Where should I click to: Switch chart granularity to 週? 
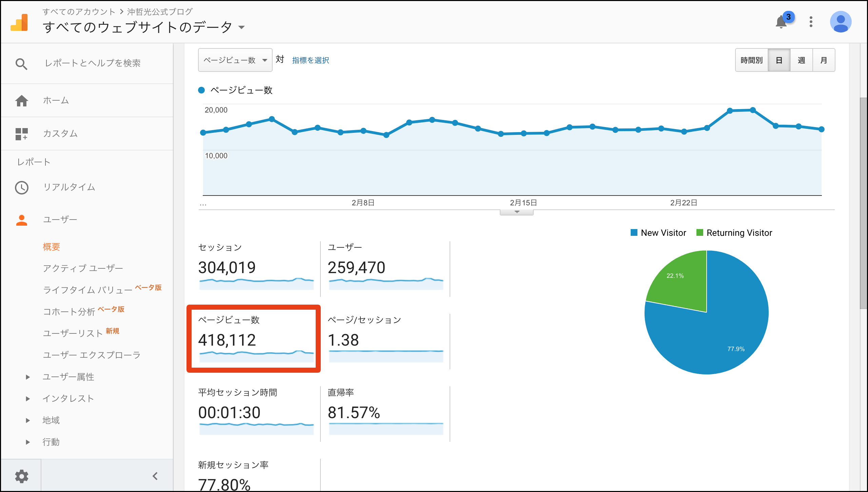pos(801,60)
